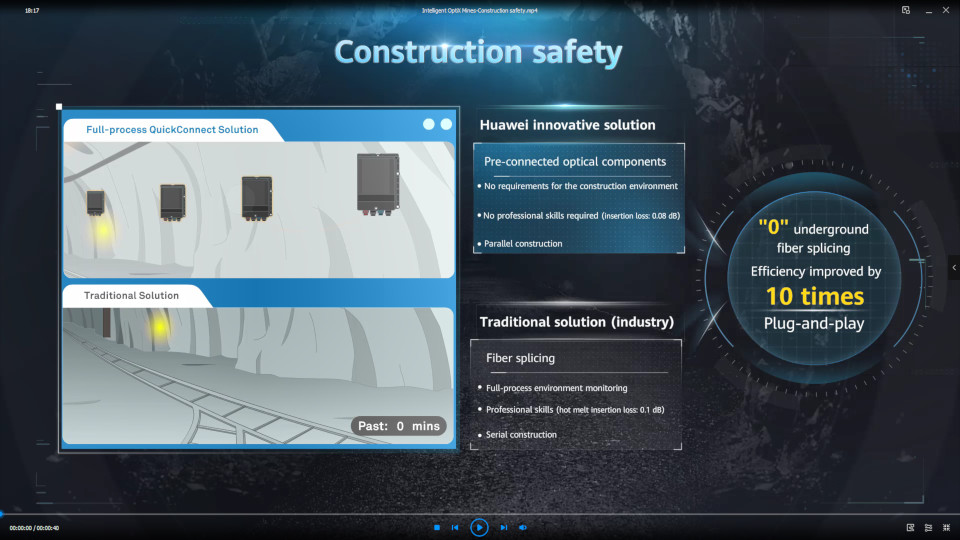Mute the player volume
This screenshot has height=540, width=960.
pyautogui.click(x=522, y=527)
